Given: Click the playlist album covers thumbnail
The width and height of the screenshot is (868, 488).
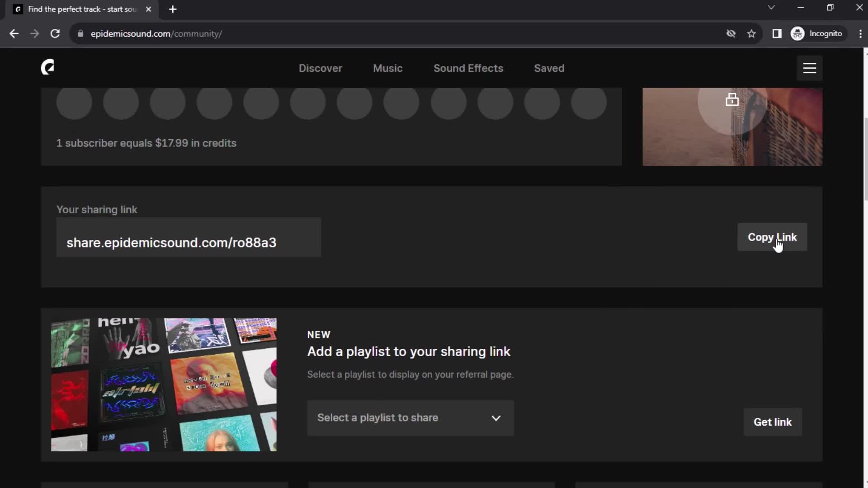Looking at the screenshot, I should click(164, 385).
